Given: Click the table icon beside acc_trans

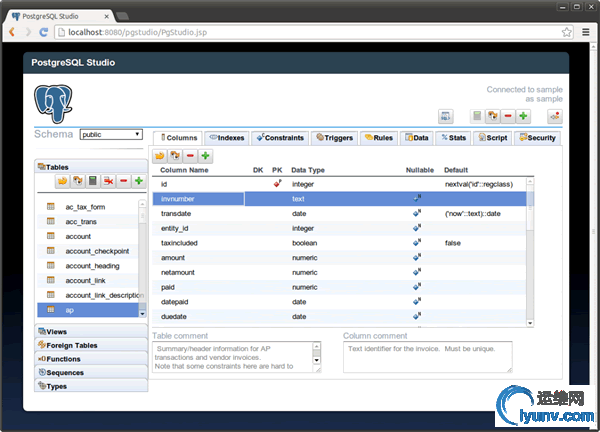Looking at the screenshot, I should click(51, 221).
